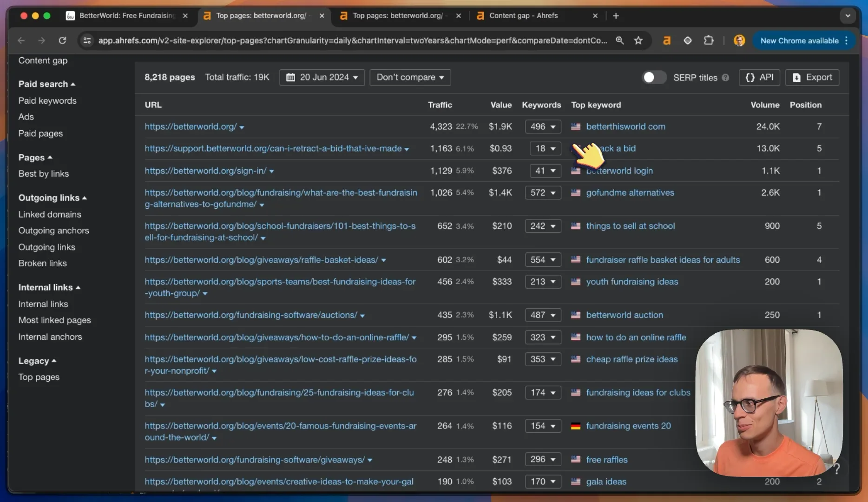Open the 20 Jun 2024 date dropdown
Viewport: 868px width, 502px height.
tap(322, 77)
